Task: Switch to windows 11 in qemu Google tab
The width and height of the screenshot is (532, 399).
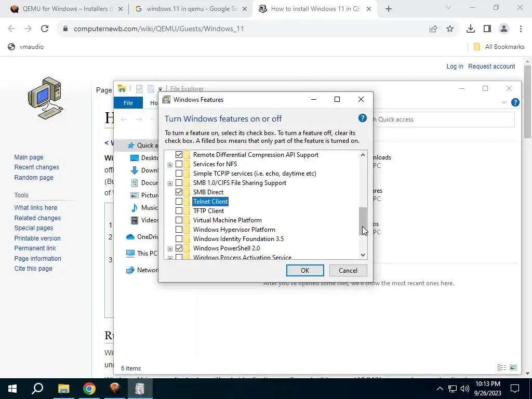Action: point(191,9)
